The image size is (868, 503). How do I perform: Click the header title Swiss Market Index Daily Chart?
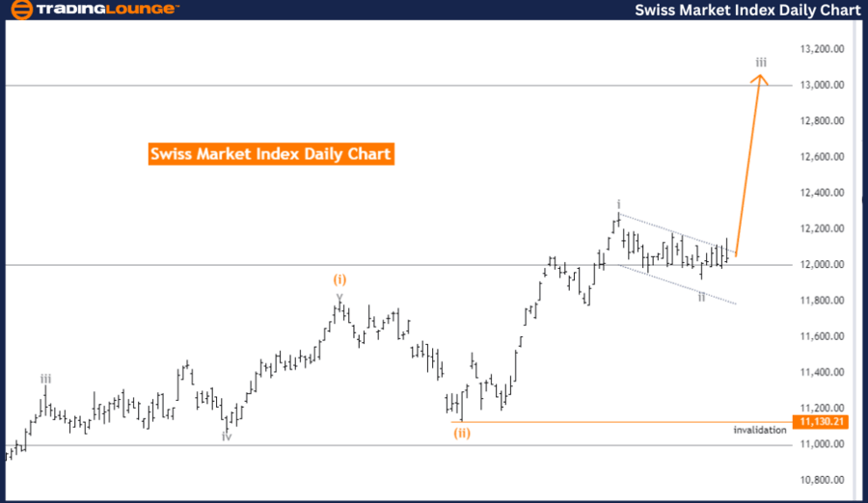coord(747,10)
